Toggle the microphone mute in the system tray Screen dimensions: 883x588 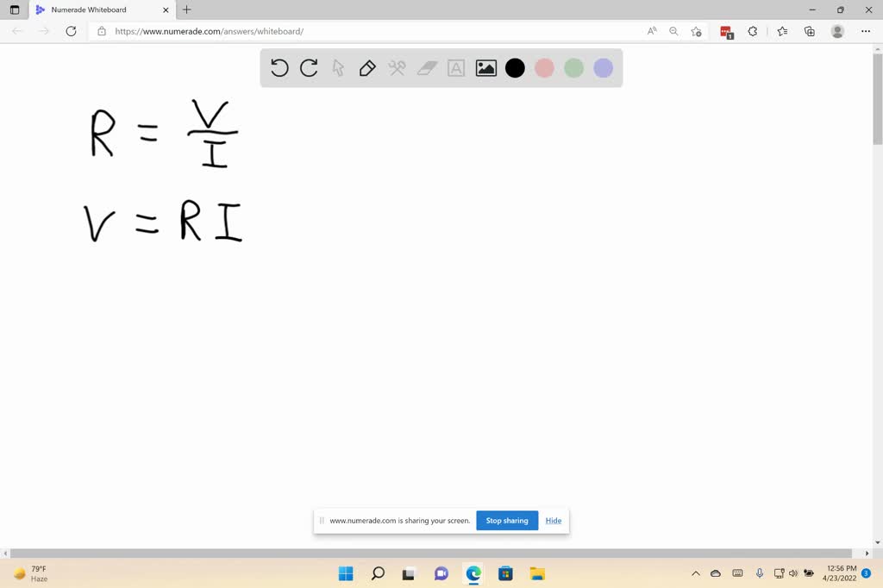(x=759, y=573)
